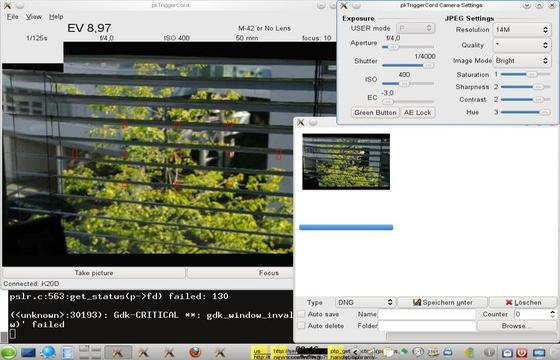Click the Green Button
Image resolution: width=560 pixels, height=360 pixels.
[x=375, y=112]
